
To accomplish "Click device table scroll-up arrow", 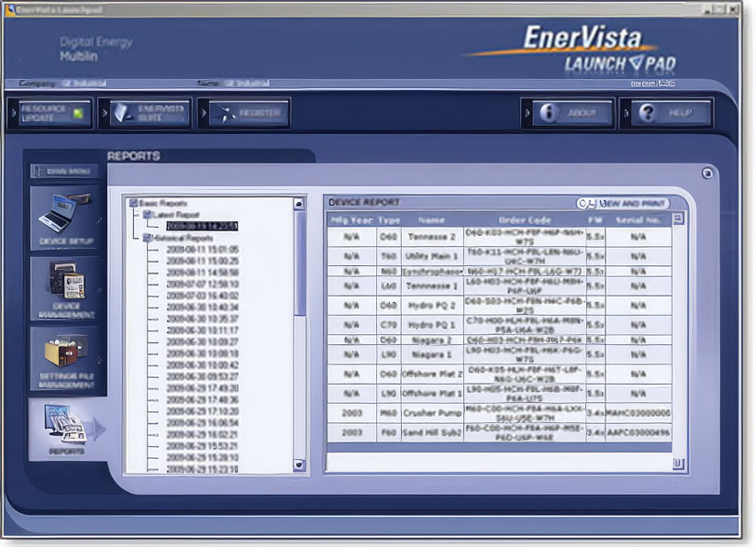I will coord(678,219).
